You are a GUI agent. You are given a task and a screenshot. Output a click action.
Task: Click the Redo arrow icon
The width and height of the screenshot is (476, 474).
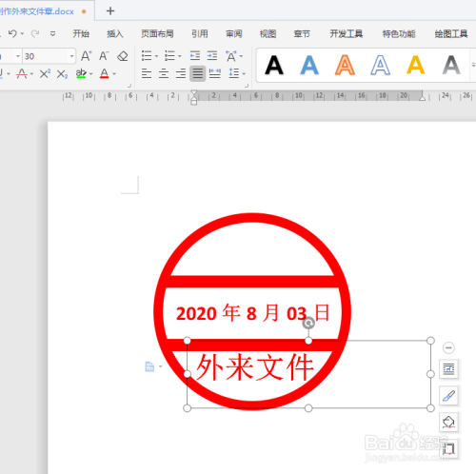[x=35, y=33]
